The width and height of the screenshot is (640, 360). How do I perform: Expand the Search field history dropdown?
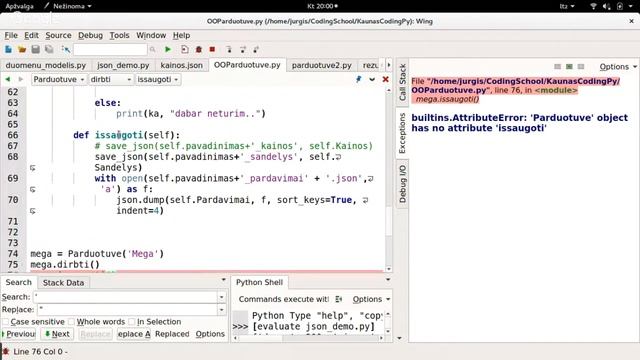coord(222,297)
